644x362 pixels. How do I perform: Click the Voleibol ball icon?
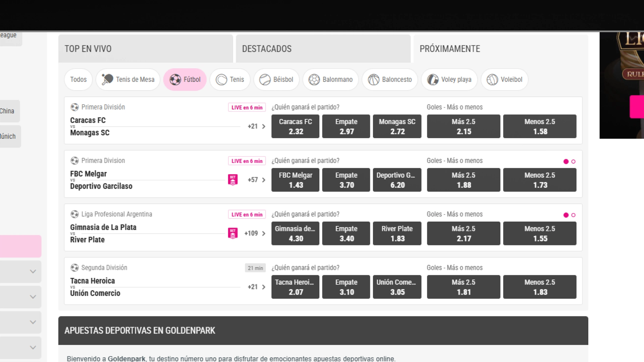tap(492, 79)
